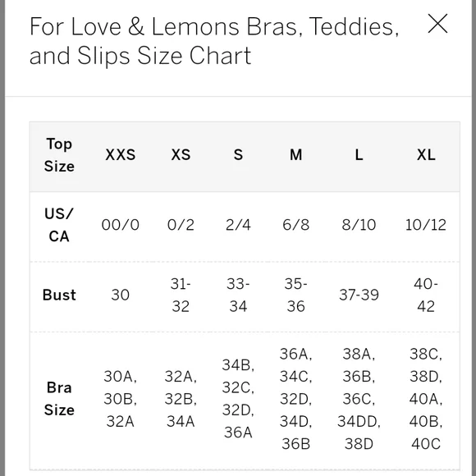
Task: Select the M size column header
Action: (x=295, y=155)
